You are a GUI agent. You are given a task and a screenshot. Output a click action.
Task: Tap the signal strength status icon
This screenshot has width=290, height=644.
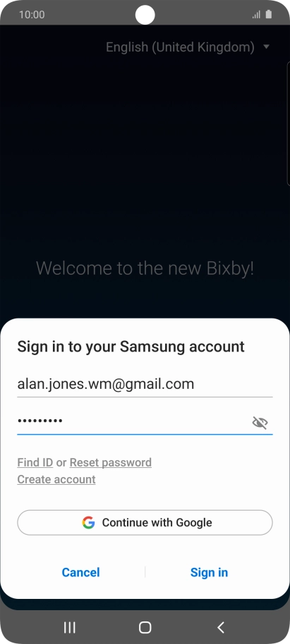pos(256,15)
